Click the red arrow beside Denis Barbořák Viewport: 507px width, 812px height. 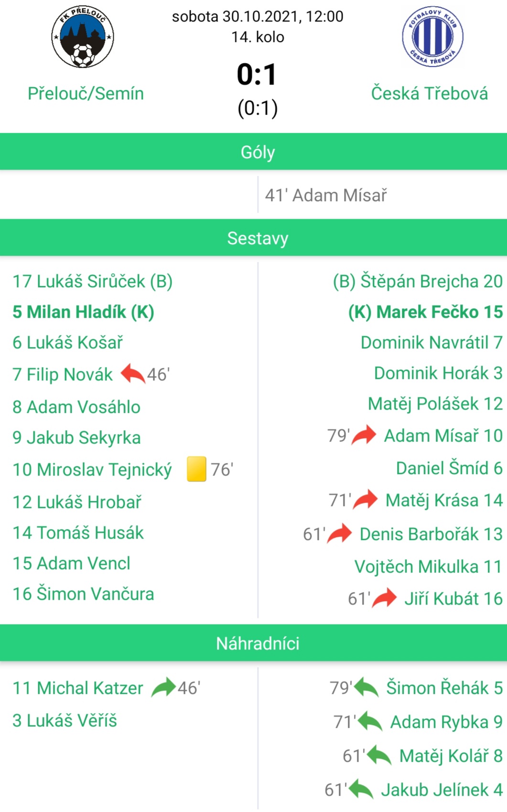pos(340,533)
